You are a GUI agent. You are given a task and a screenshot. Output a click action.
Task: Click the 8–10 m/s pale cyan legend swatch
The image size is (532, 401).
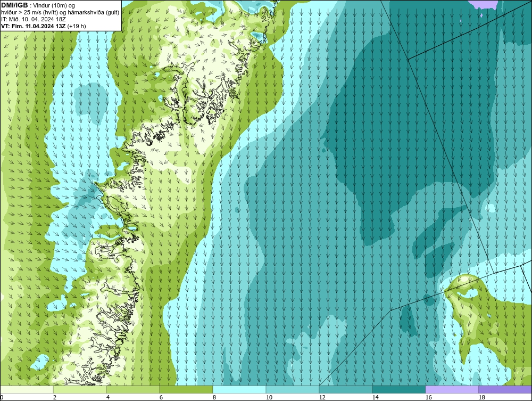point(239,389)
